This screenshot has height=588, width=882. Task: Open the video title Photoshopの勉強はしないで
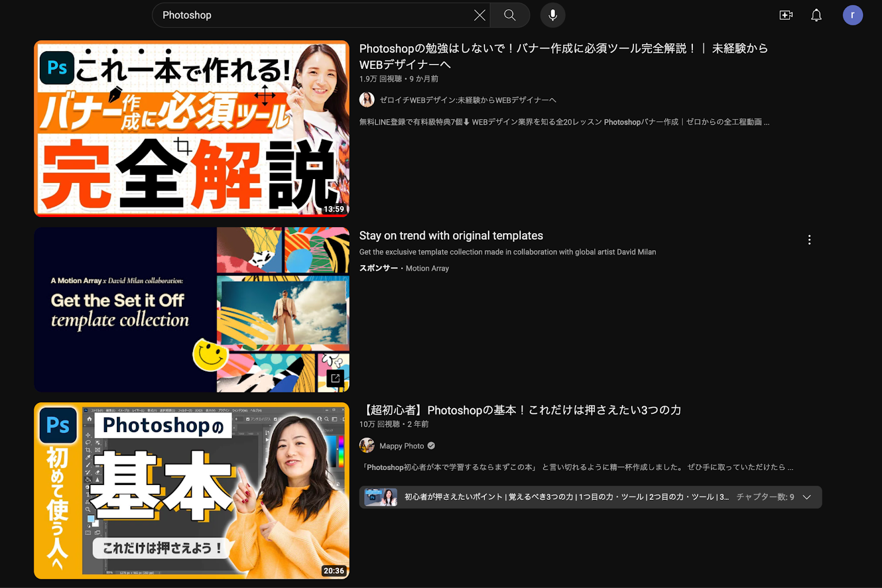tap(563, 56)
